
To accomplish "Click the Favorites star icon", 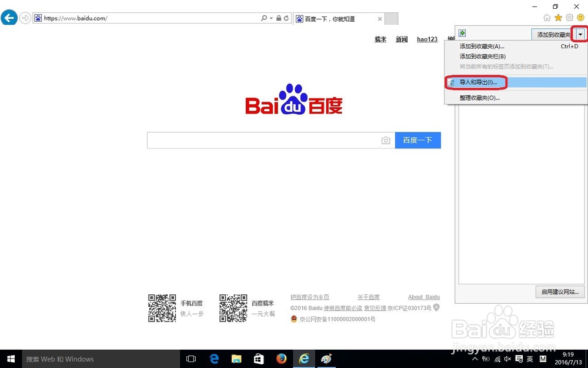I will coord(559,18).
